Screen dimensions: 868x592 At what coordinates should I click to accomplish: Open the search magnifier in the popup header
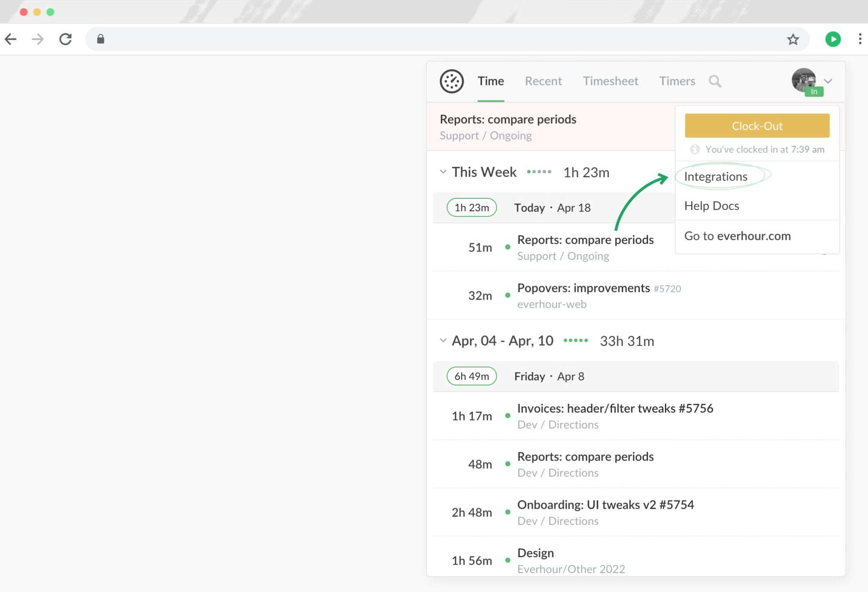coord(715,81)
